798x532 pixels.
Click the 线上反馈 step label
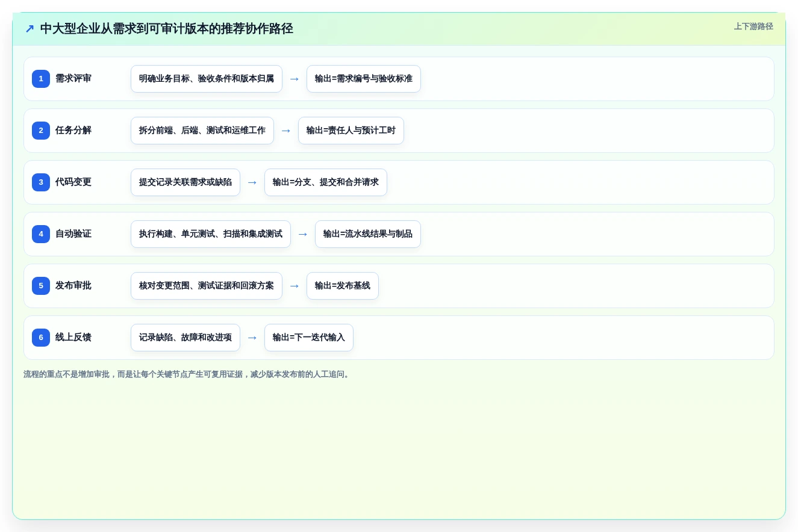pyautogui.click(x=73, y=338)
